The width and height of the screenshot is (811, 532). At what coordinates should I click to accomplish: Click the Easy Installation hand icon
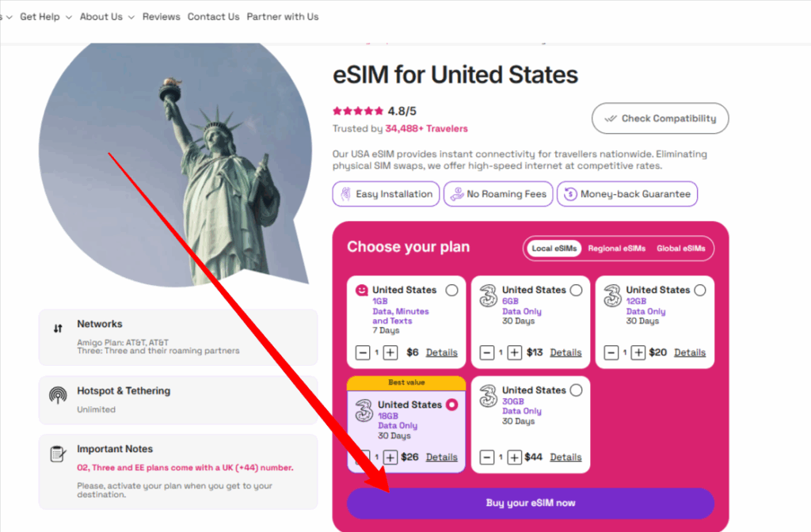tap(345, 194)
